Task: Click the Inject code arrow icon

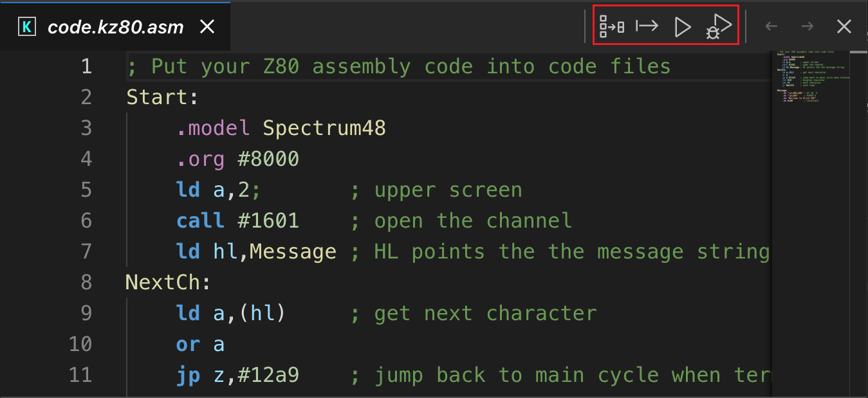Action: point(647,26)
